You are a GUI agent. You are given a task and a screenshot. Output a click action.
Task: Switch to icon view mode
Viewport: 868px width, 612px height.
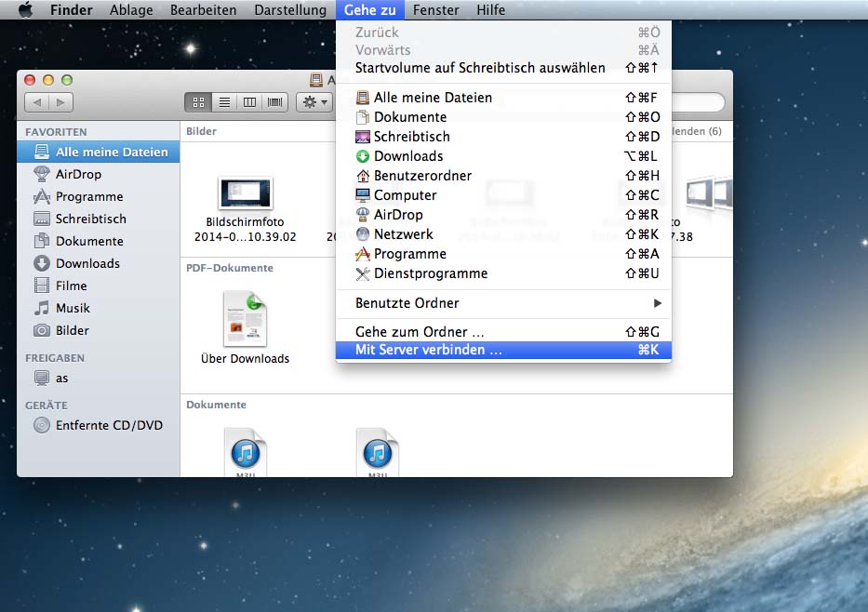(x=197, y=102)
